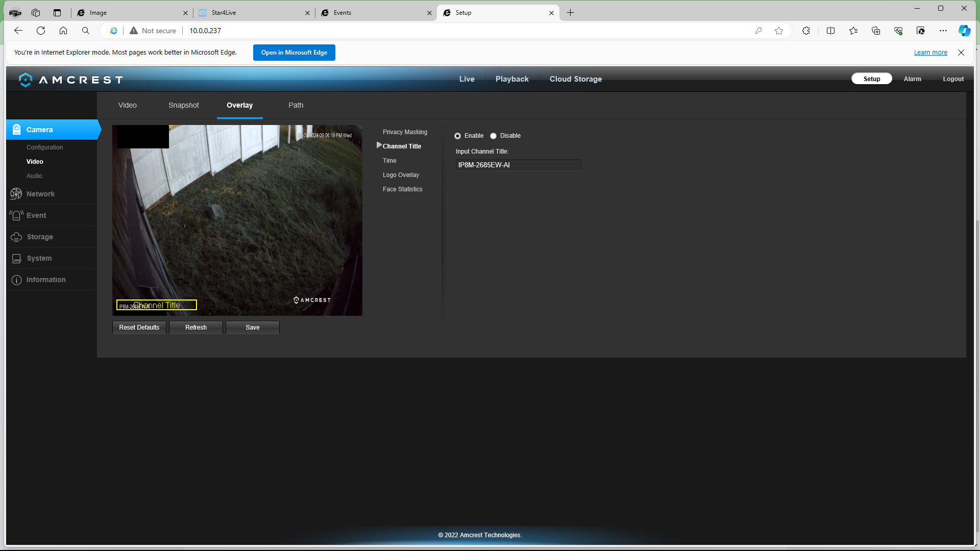Select the Enable radio button

click(x=457, y=136)
